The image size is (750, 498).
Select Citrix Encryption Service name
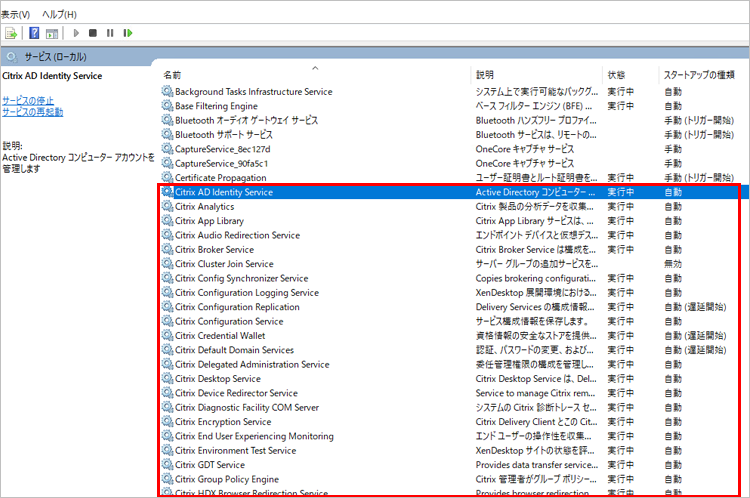[223, 422]
